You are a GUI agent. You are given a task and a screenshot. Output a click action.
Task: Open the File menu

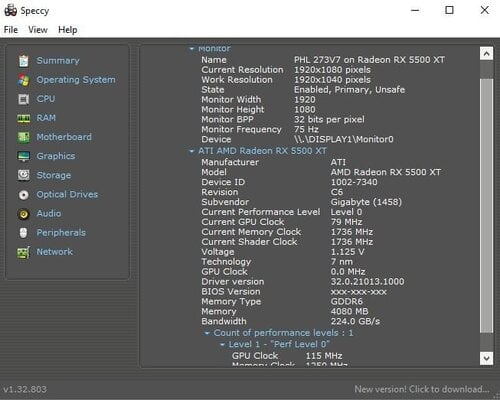pyautogui.click(x=11, y=30)
